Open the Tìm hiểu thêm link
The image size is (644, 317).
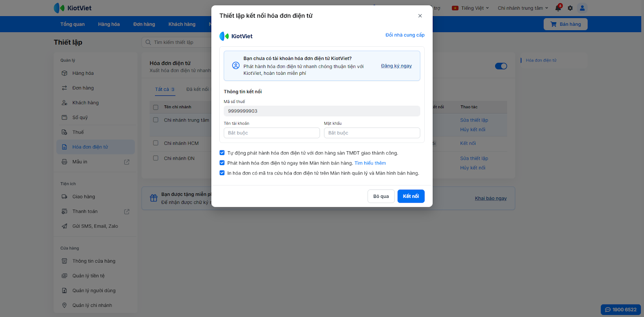[x=370, y=163]
